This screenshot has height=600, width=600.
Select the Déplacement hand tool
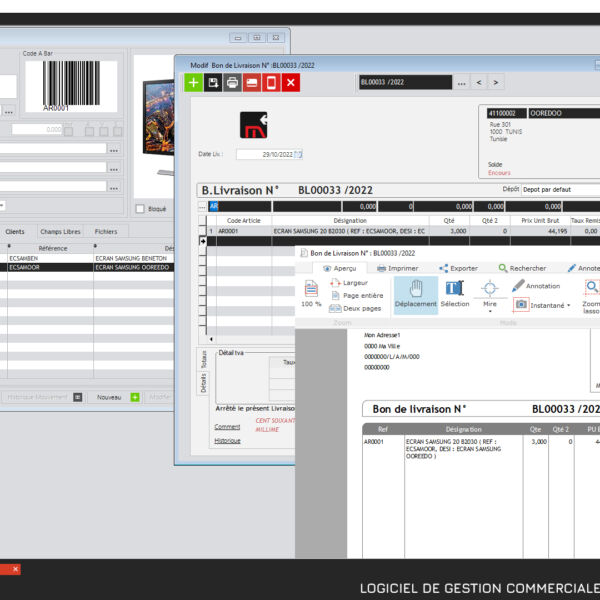415,294
